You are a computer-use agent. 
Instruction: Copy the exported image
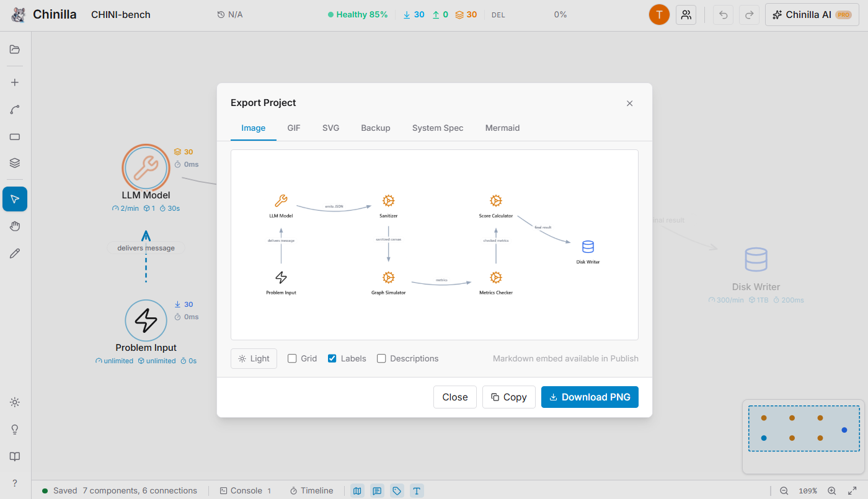click(x=508, y=397)
